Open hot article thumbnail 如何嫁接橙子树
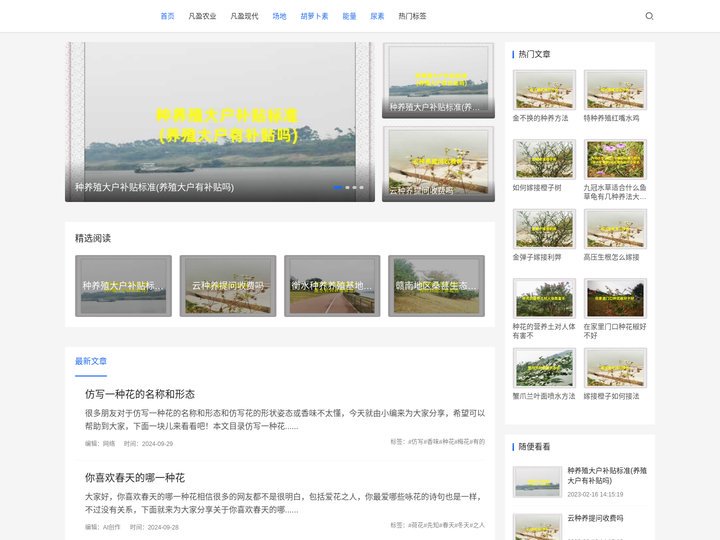Image resolution: width=720 pixels, height=540 pixels. pyautogui.click(x=544, y=159)
